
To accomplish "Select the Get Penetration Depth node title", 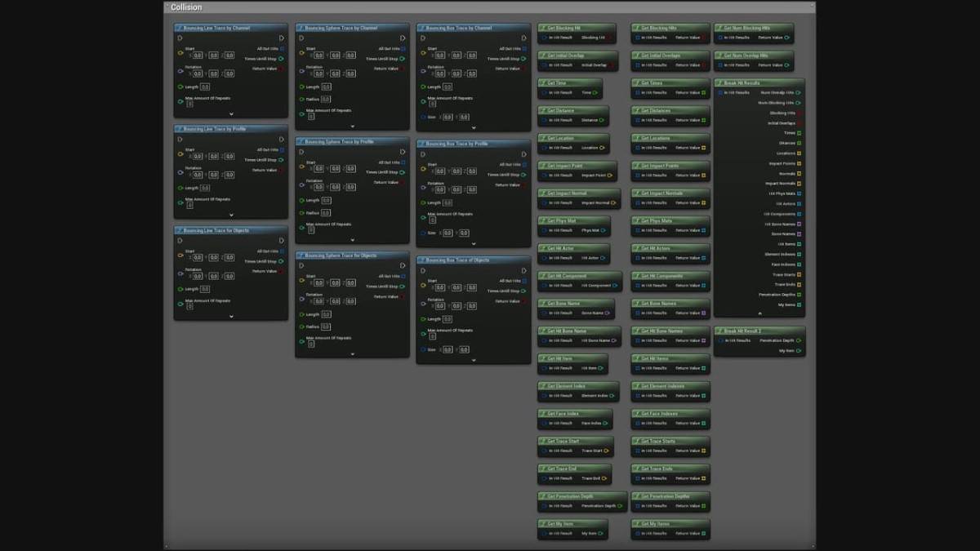I will tap(571, 496).
